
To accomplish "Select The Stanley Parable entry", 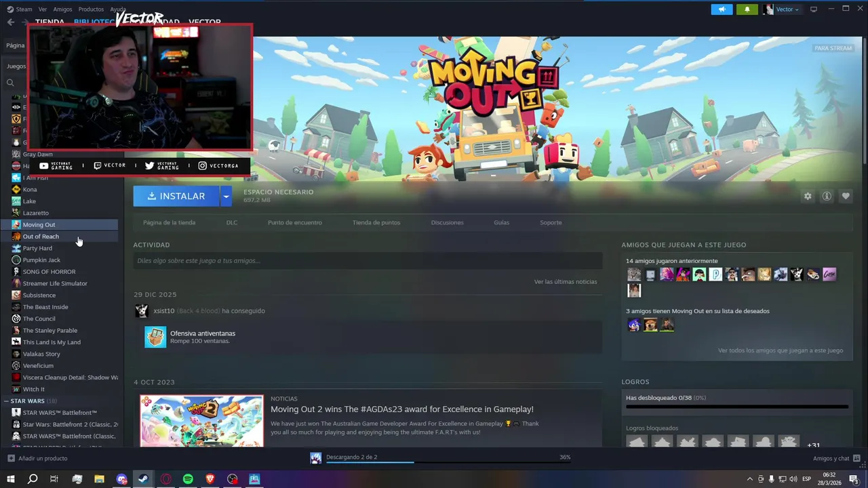I will point(50,331).
